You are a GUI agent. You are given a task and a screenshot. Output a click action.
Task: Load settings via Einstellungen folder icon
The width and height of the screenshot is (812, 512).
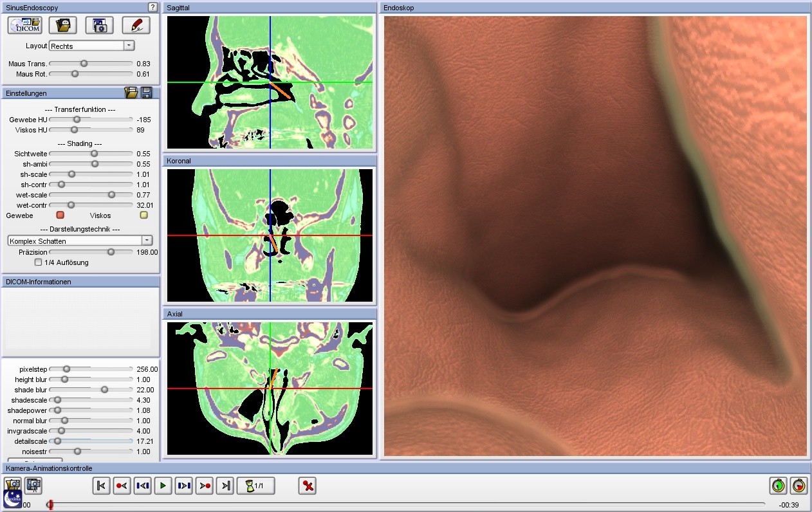[131, 93]
